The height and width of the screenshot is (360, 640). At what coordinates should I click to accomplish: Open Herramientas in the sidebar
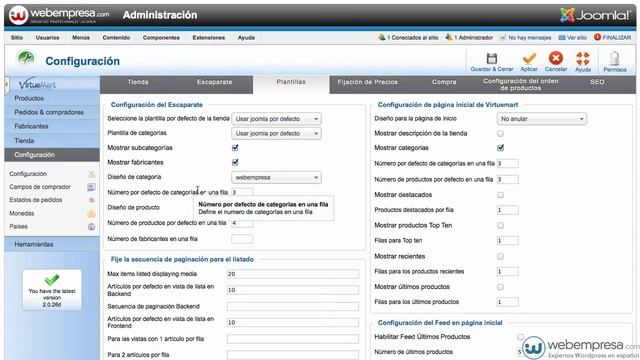click(52, 244)
